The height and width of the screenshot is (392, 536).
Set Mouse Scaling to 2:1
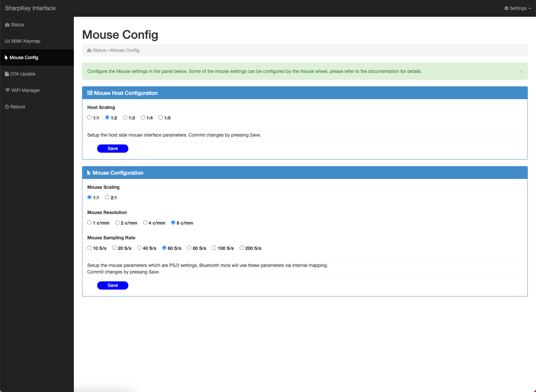pos(107,197)
